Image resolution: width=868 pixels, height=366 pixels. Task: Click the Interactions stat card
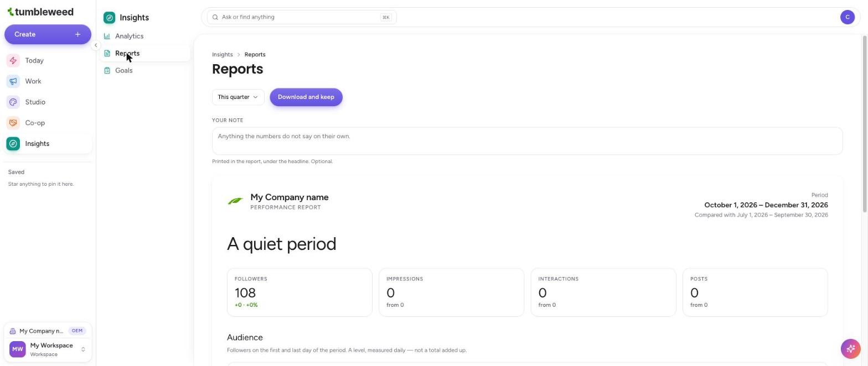603,292
